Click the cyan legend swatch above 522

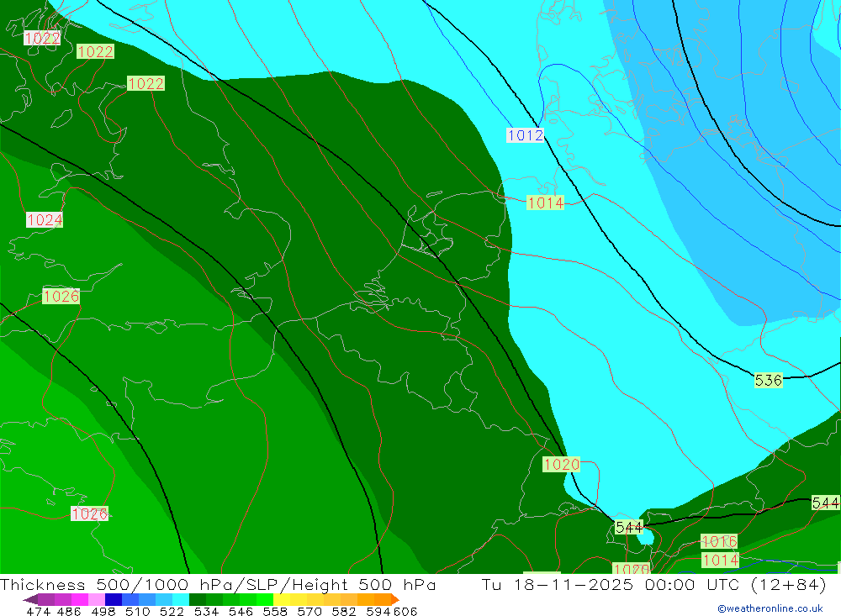click(181, 599)
